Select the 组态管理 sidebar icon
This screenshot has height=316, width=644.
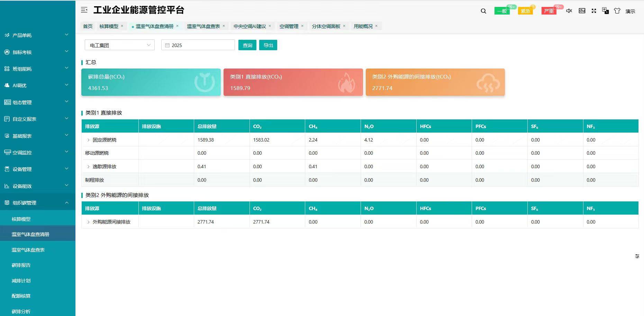coord(6,102)
